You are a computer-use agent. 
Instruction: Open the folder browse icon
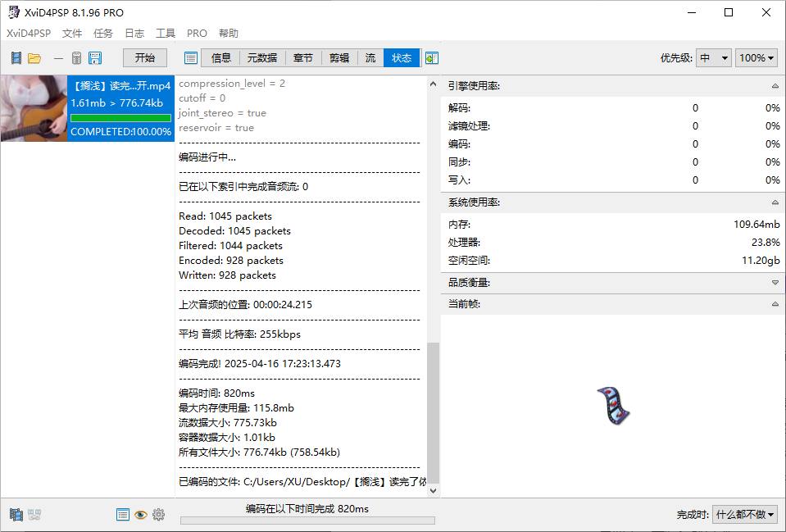(x=34, y=57)
